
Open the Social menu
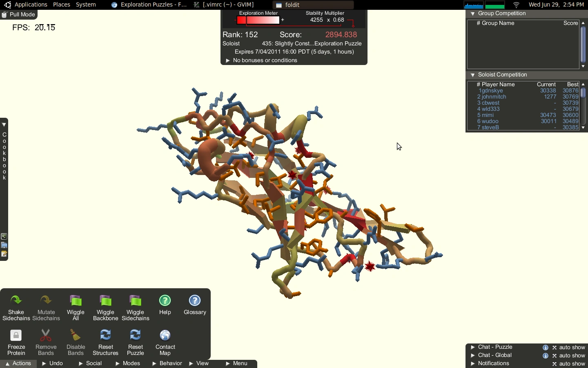coord(90,364)
